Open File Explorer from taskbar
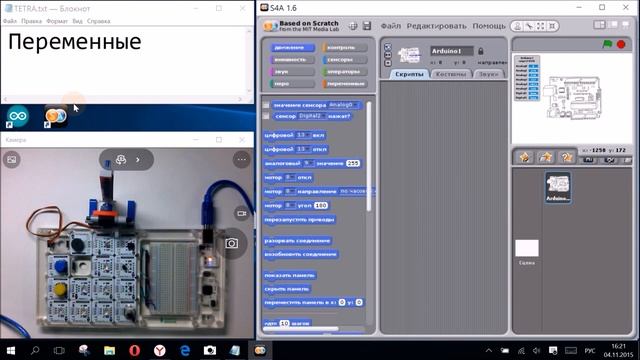The image size is (640, 360). tap(109, 351)
